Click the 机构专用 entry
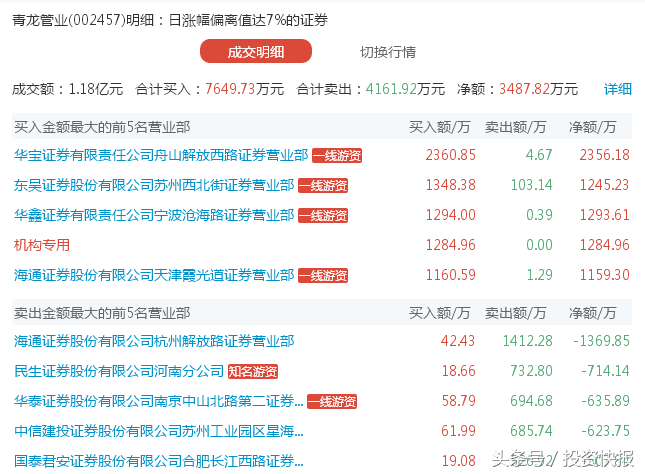This screenshot has width=645, height=474. click(42, 245)
